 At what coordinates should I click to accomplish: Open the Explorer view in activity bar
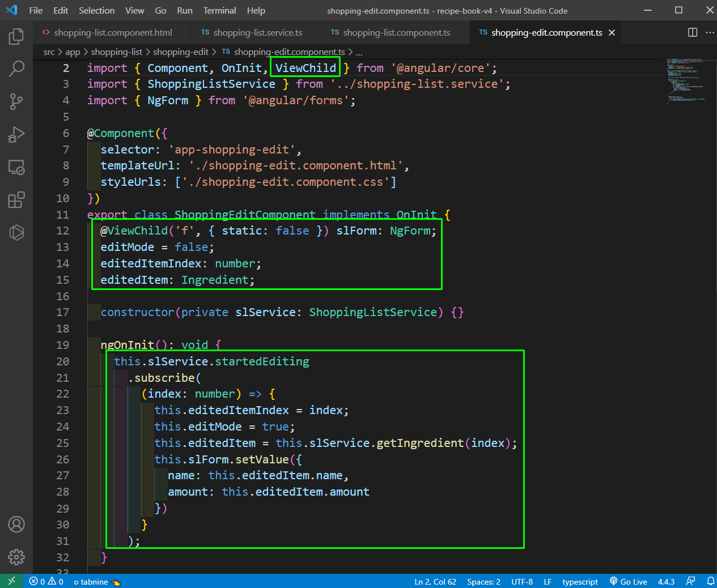click(x=16, y=37)
